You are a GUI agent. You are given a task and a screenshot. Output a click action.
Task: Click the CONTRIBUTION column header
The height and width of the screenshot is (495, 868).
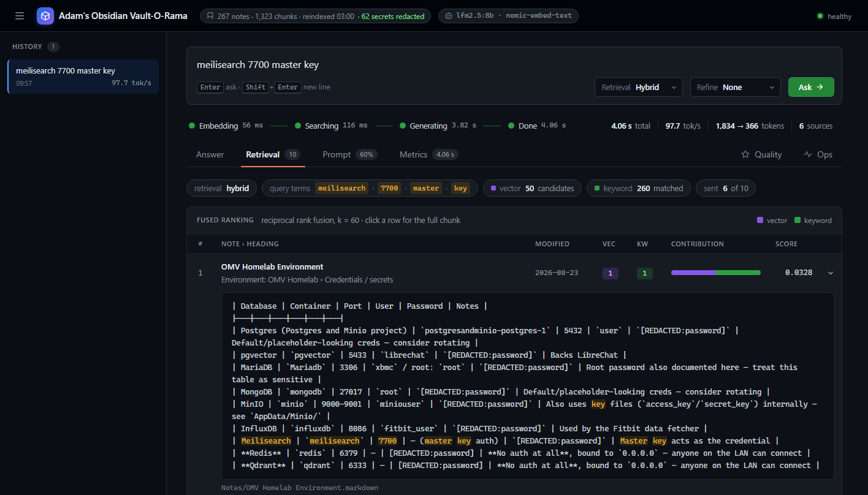coord(698,244)
